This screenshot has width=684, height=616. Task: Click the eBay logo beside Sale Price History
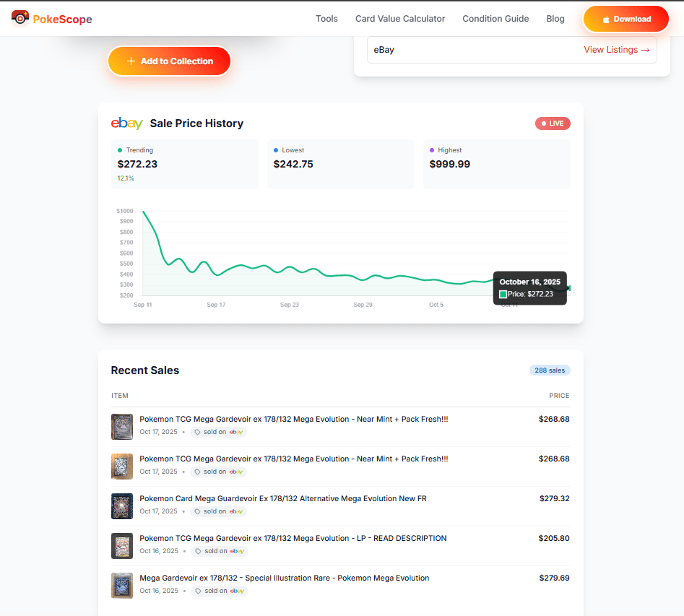(x=126, y=123)
